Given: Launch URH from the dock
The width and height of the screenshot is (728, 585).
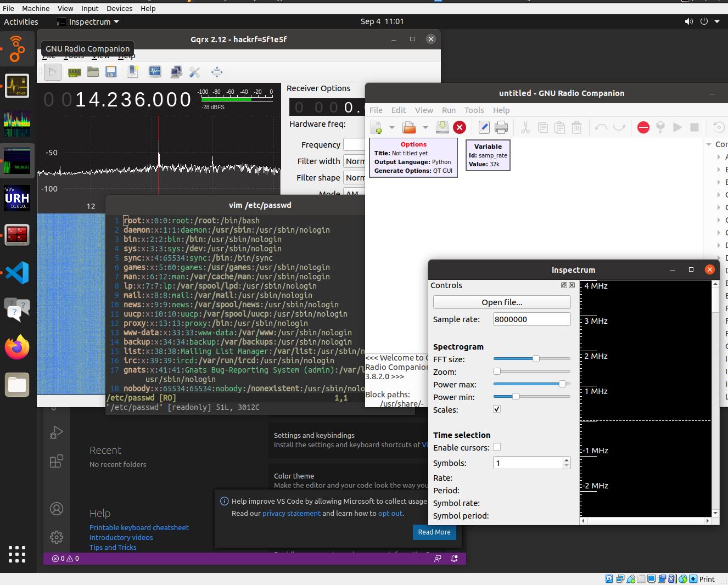Looking at the screenshot, I should pyautogui.click(x=17, y=198).
